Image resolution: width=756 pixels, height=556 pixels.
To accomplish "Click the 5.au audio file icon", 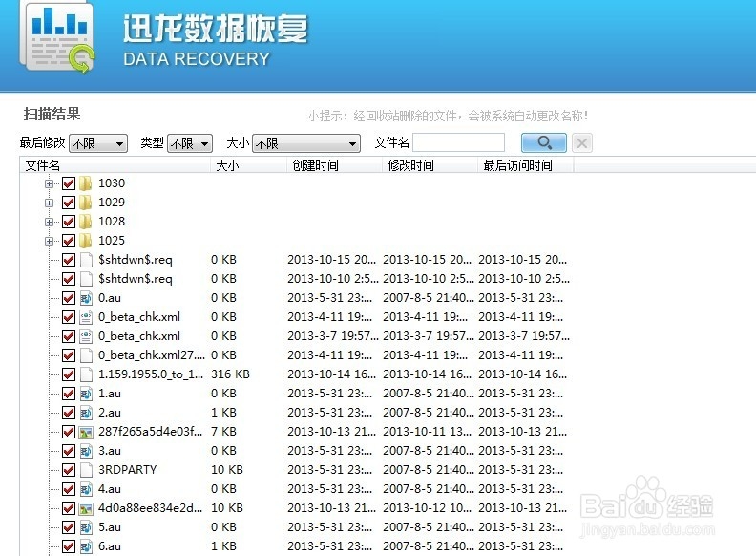I will 86,527.
